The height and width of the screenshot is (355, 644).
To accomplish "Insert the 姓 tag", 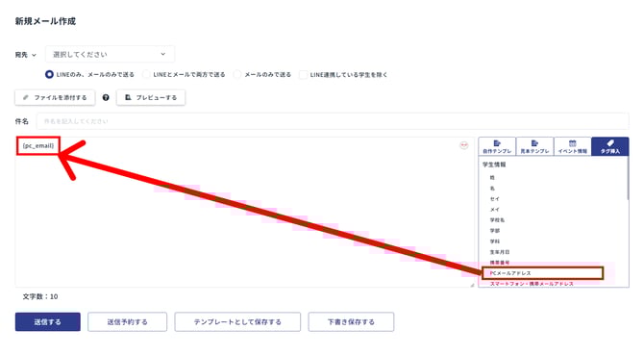I will pyautogui.click(x=492, y=177).
